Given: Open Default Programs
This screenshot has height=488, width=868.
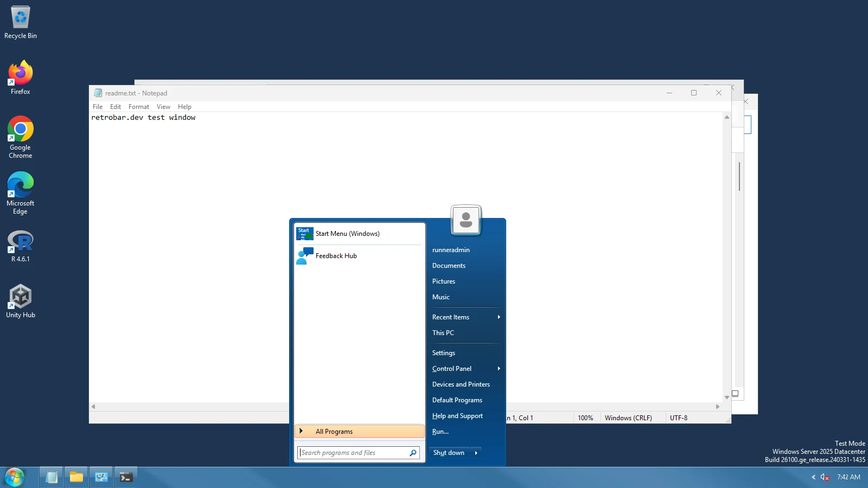Looking at the screenshot, I should tap(465, 400).
